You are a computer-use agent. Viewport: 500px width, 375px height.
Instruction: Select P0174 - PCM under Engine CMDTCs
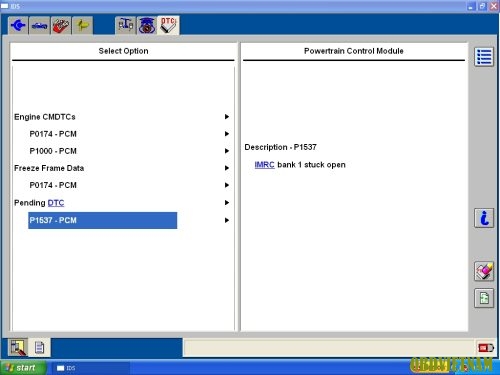click(x=53, y=134)
